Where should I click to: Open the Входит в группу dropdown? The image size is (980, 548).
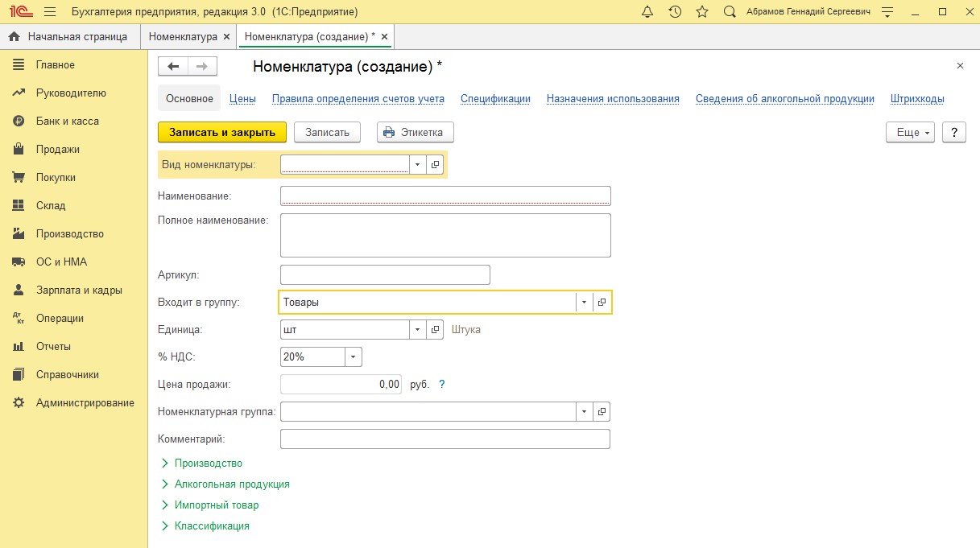(584, 303)
